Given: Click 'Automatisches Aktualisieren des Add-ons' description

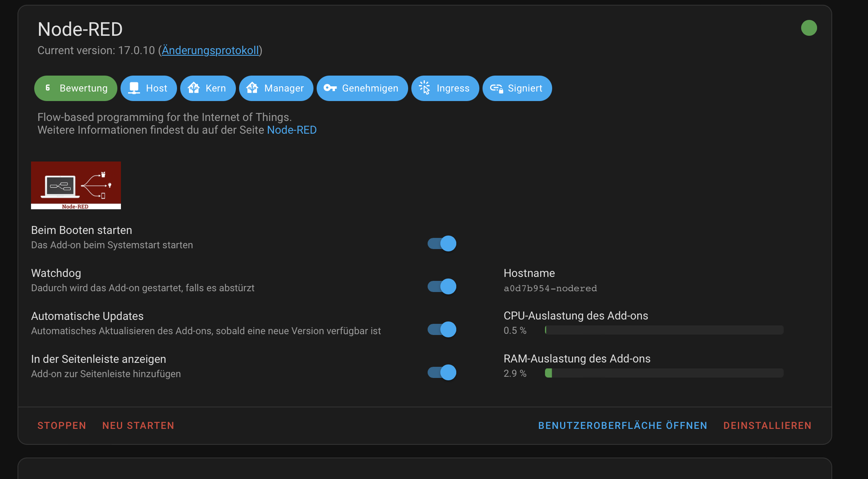Looking at the screenshot, I should (x=206, y=331).
